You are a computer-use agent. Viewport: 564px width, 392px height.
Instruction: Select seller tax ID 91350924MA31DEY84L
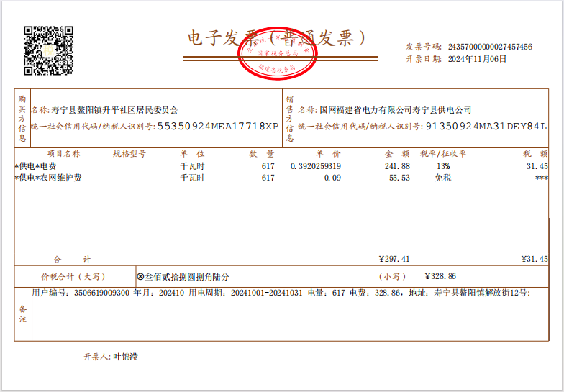pyautogui.click(x=486, y=126)
